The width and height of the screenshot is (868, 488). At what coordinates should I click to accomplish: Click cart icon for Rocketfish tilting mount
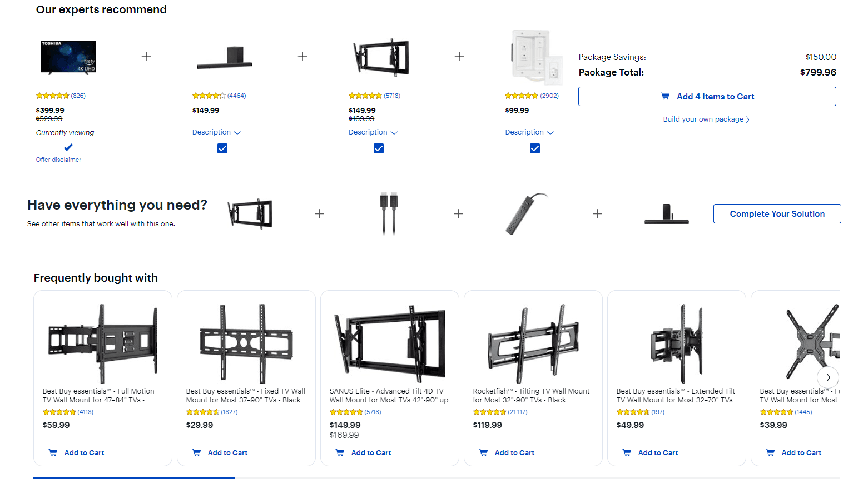point(484,453)
